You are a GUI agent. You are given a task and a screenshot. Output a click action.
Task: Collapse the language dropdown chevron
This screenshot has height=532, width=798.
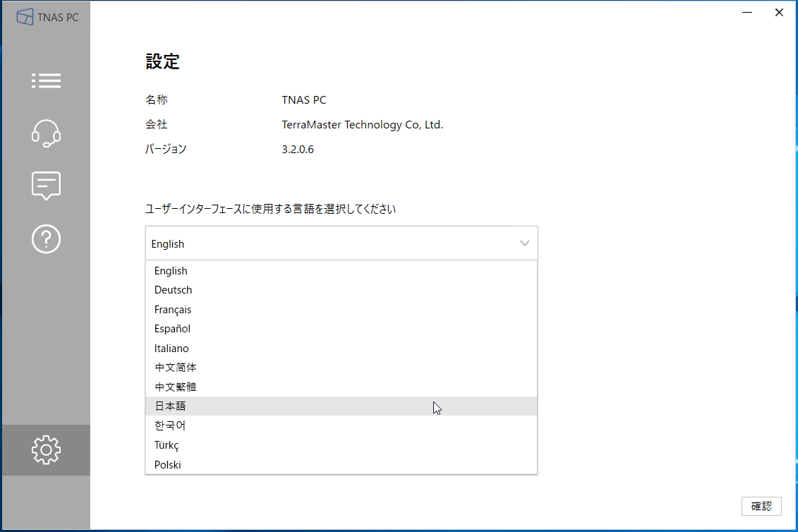(x=524, y=243)
